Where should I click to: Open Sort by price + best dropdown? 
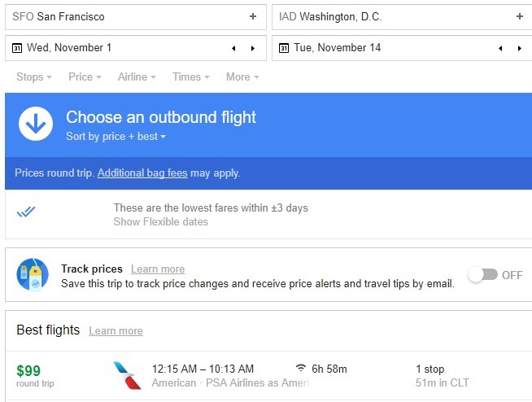(116, 137)
